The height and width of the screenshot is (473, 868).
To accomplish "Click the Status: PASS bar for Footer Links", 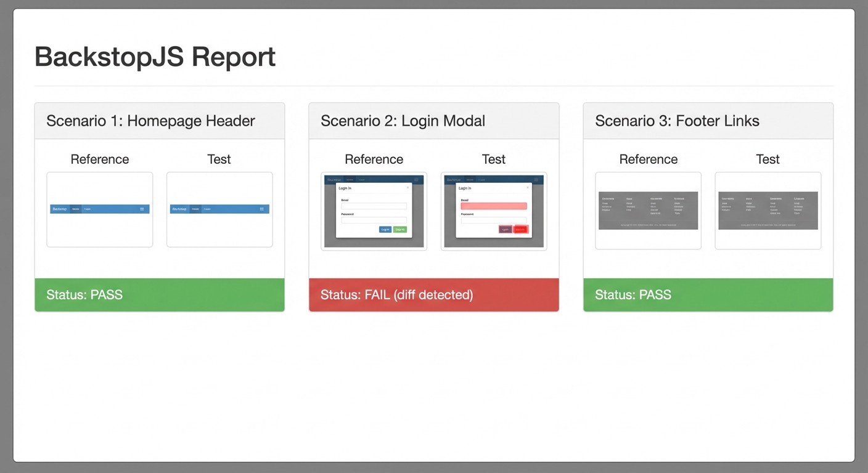I will 708,294.
